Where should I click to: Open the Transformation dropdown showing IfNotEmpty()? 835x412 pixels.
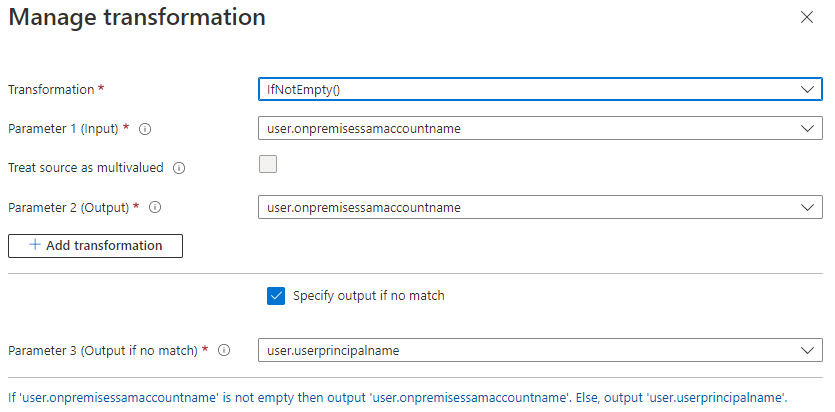[540, 89]
